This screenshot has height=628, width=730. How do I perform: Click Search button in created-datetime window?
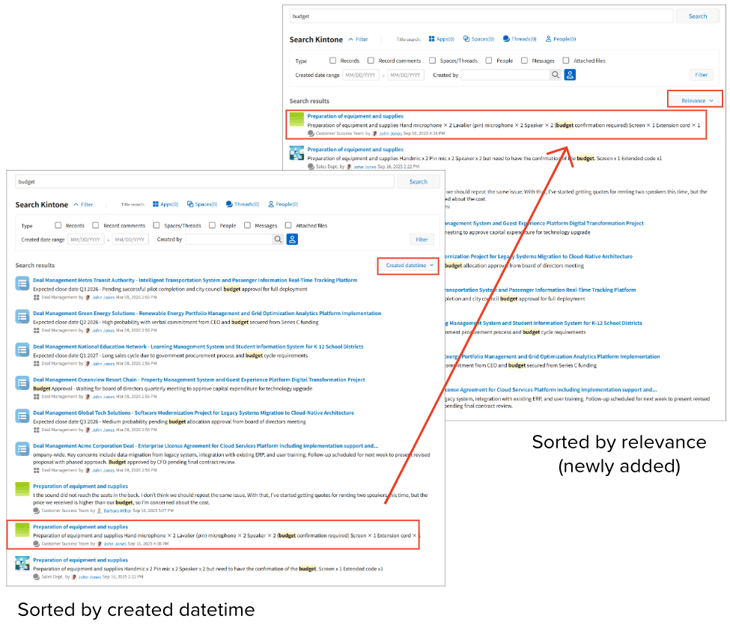coord(418,182)
